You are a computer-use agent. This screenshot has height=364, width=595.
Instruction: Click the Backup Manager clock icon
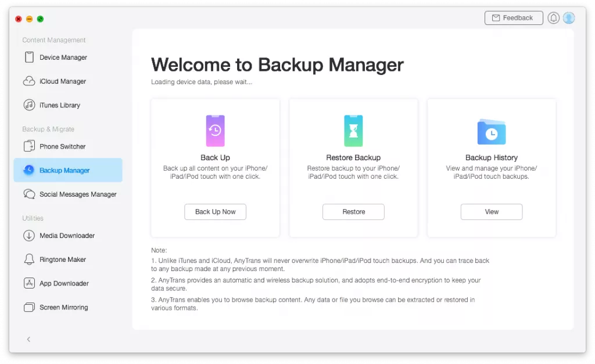[x=29, y=170]
